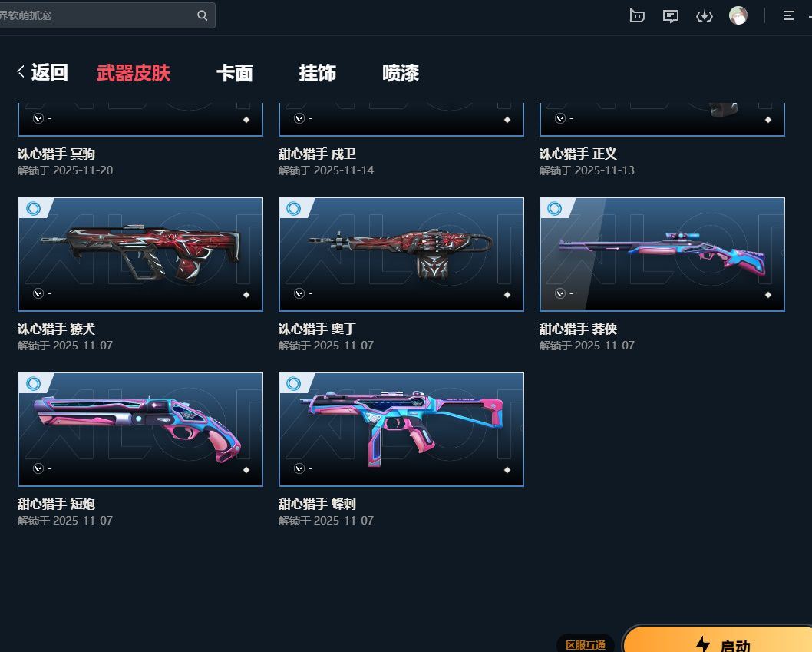This screenshot has width=812, height=652.
Task: Select the 诛心猎手 獠犬 skin thumbnail
Action: [140, 254]
